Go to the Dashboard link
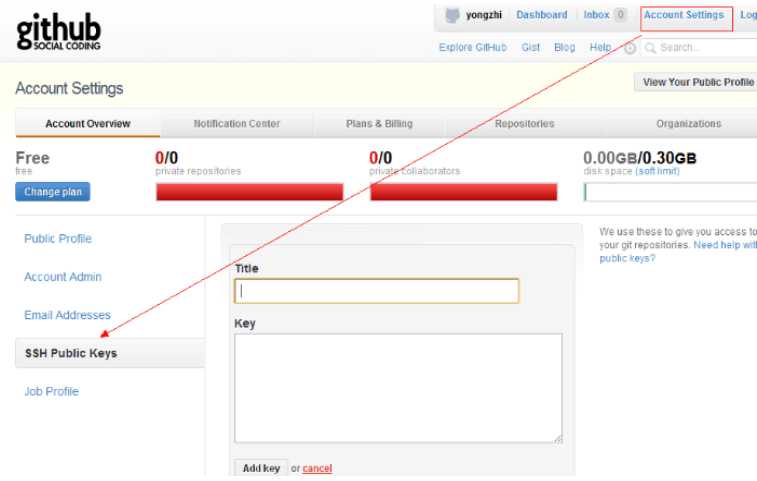This screenshot has height=481, width=757. 542,15
